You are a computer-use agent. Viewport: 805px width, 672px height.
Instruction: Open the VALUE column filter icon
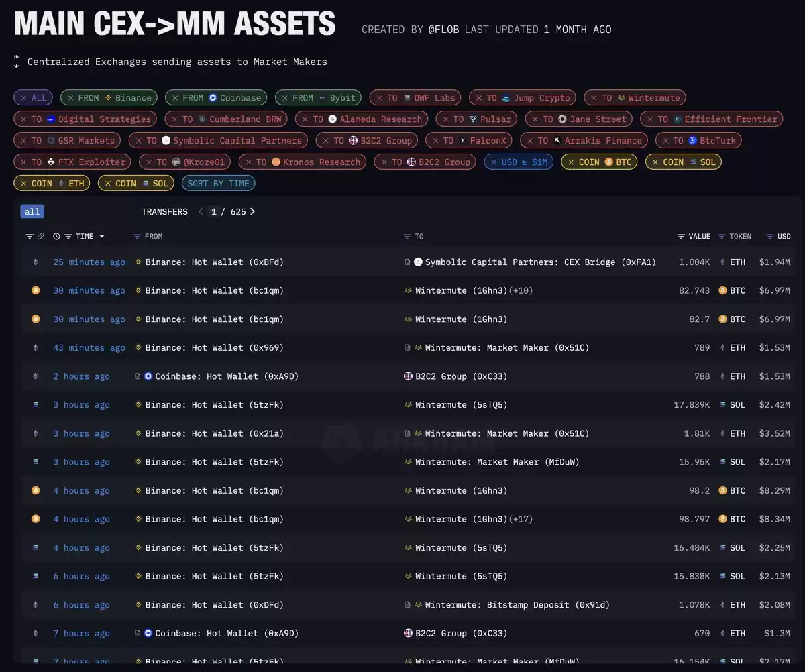pos(681,237)
